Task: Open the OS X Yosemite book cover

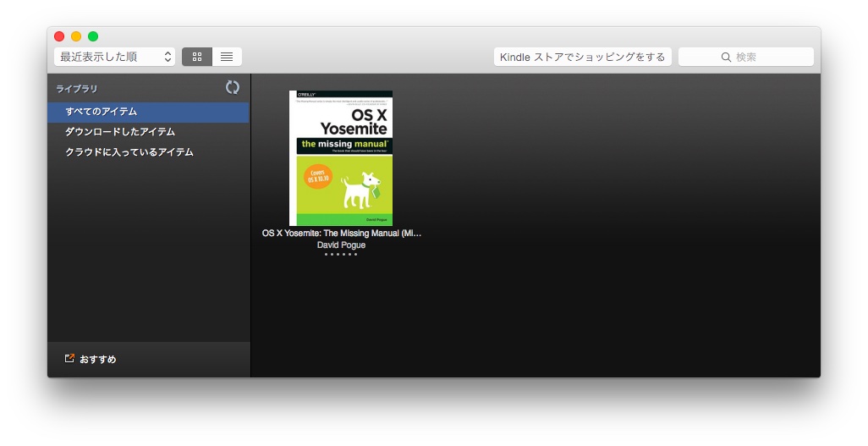Action: (341, 158)
